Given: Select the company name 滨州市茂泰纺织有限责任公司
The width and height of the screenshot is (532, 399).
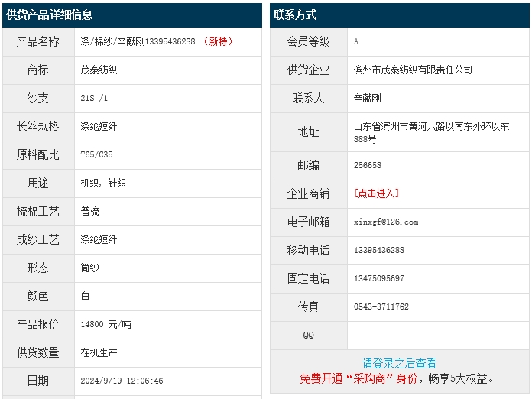Looking at the screenshot, I should click(413, 70).
